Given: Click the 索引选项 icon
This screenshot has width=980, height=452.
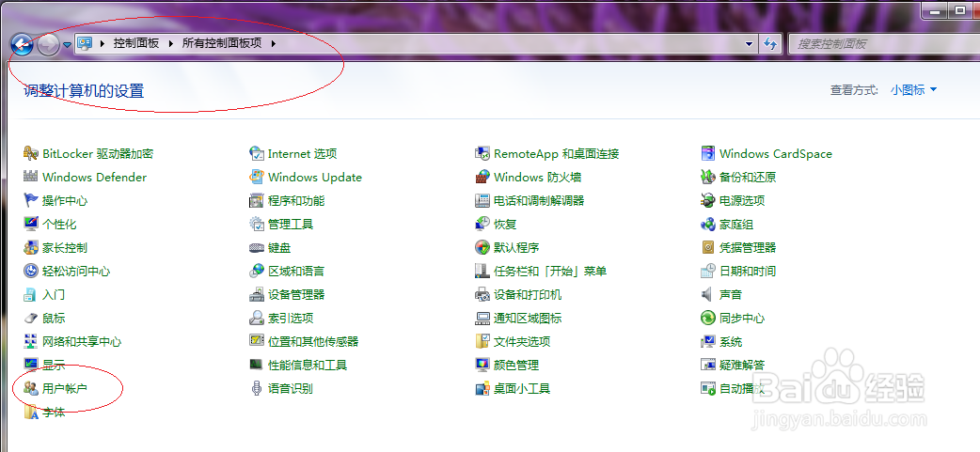Looking at the screenshot, I should (x=256, y=319).
